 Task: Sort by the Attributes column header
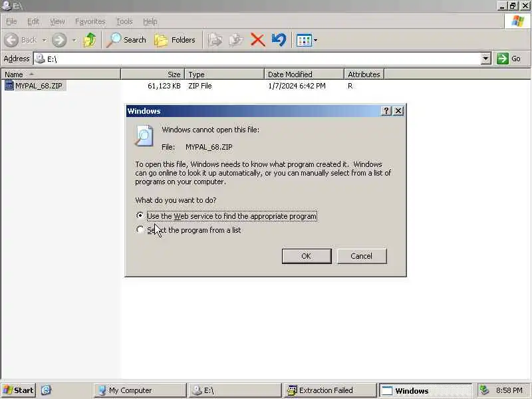point(364,74)
